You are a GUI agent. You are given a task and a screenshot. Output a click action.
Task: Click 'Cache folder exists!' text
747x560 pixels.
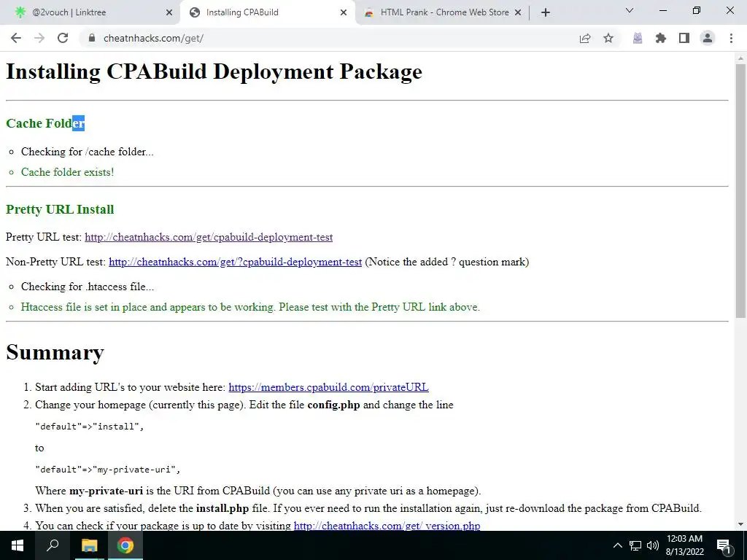tap(68, 172)
